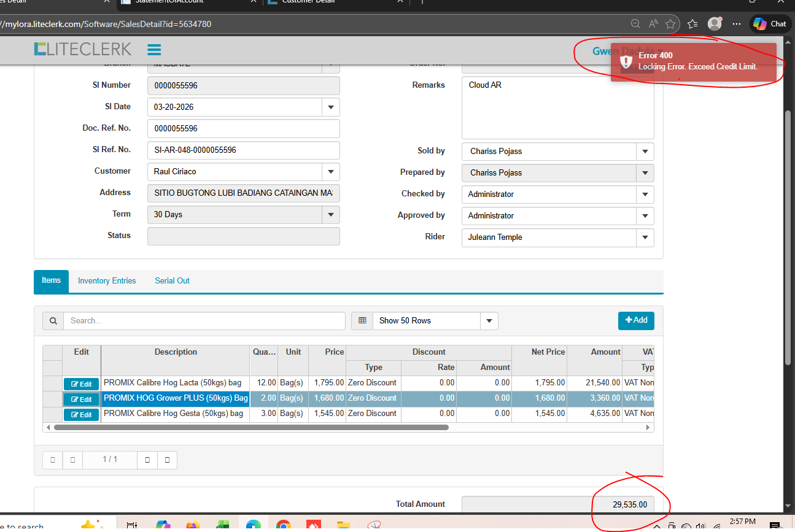This screenshot has width=795, height=532.
Task: Launch Google Chrome from the taskbar
Action: click(x=283, y=525)
